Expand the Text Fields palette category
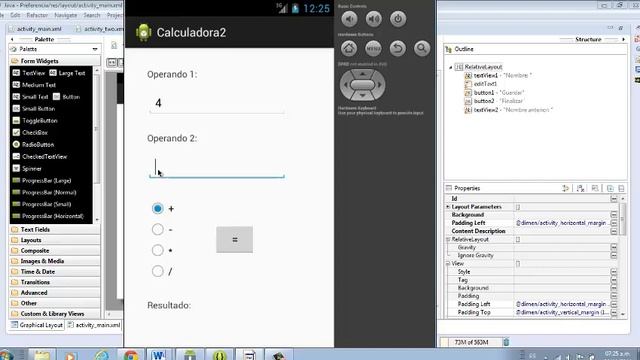This screenshot has width=640, height=360. [x=55, y=229]
